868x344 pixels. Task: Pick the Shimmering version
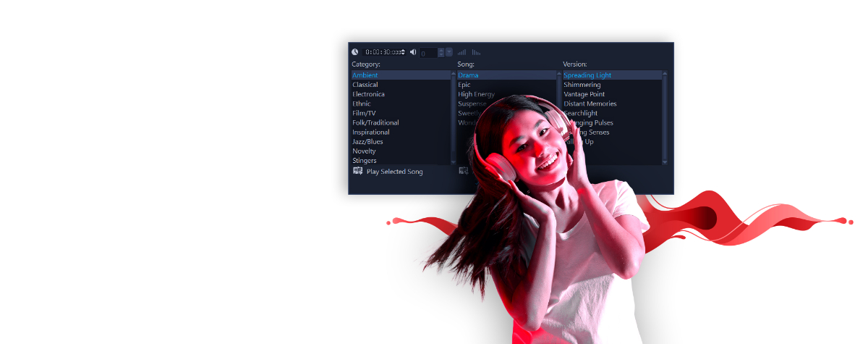click(582, 85)
